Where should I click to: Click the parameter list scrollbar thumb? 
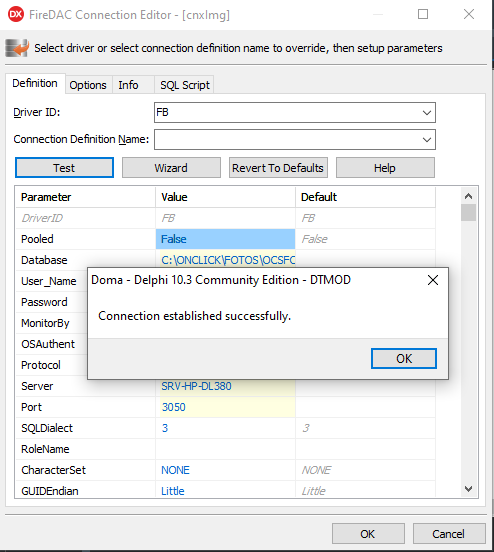[468, 213]
